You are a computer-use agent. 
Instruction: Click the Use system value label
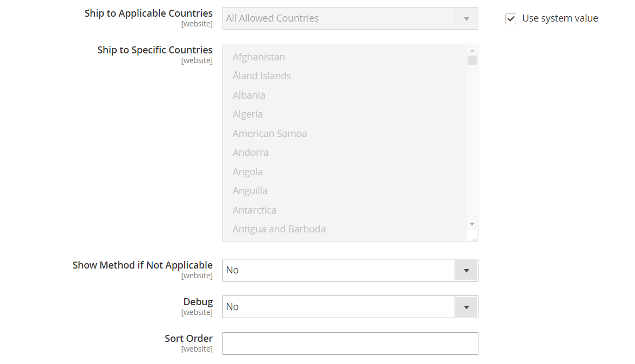[560, 18]
